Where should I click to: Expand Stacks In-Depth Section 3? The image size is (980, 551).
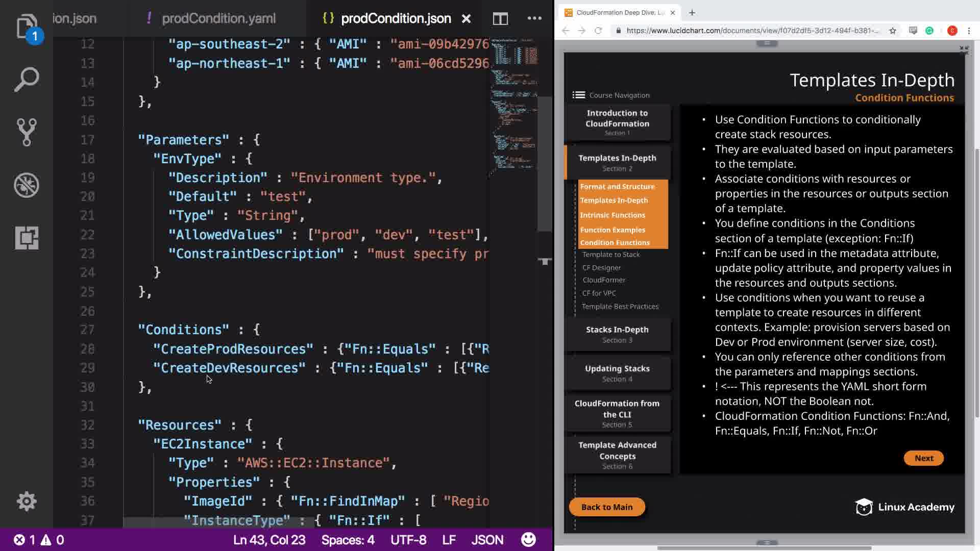click(617, 334)
